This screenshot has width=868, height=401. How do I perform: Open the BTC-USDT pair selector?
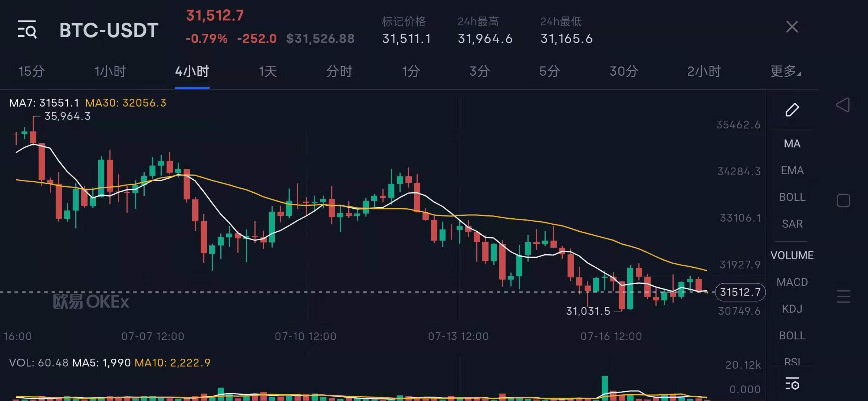coord(109,30)
